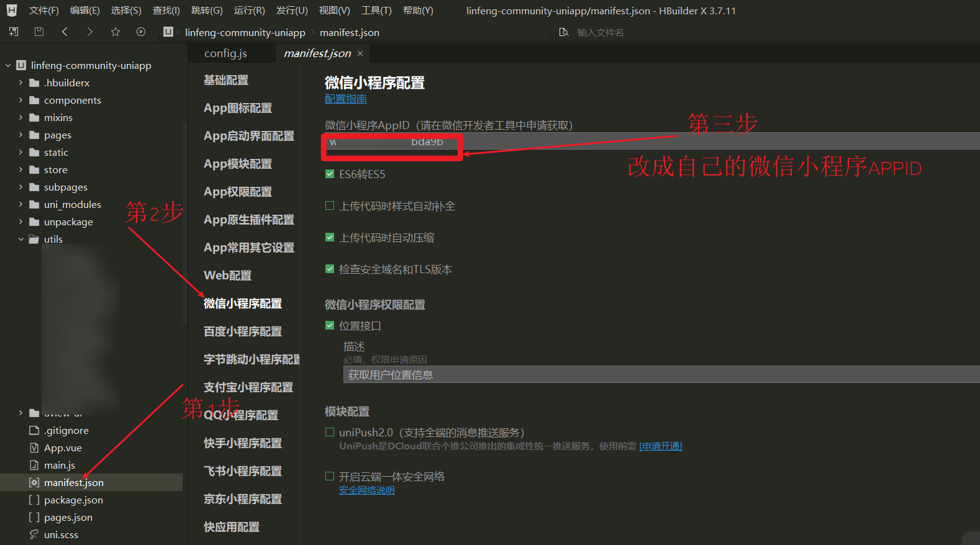Click the mixins folder icon
The height and width of the screenshot is (545, 980).
point(34,117)
